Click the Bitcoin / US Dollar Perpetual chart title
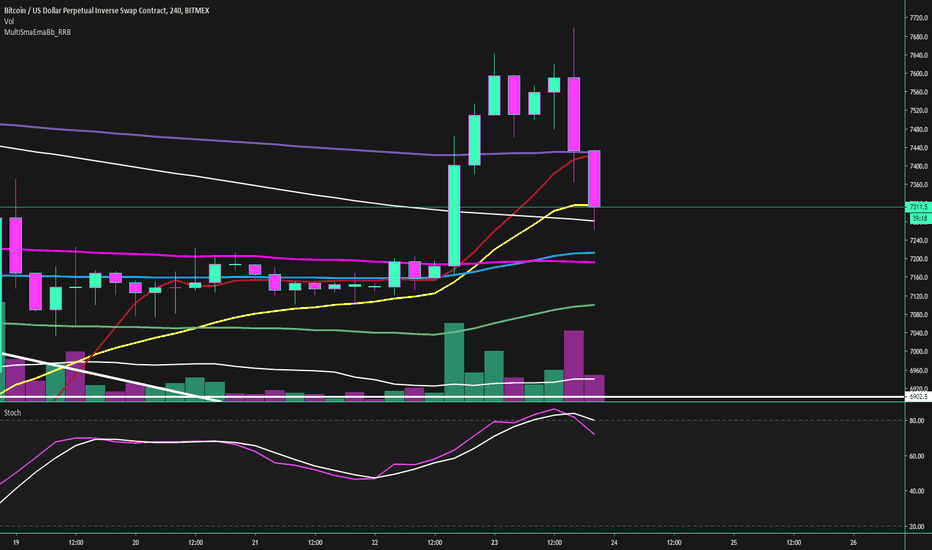 (106, 11)
